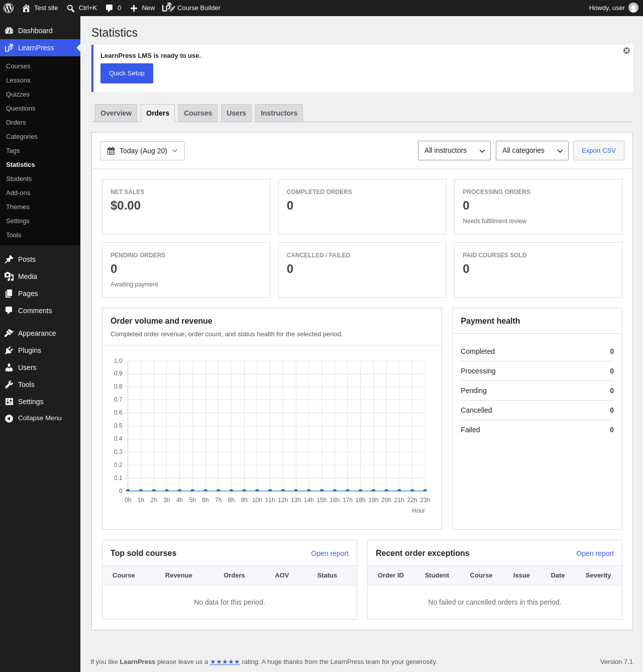Expand the All categories dropdown
This screenshot has width=643, height=672.
tap(532, 151)
